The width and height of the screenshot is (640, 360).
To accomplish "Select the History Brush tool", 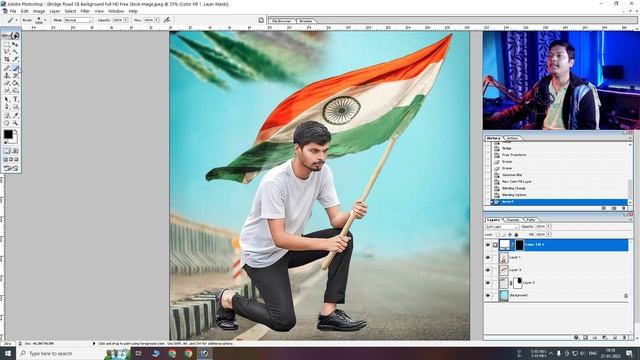I will coord(15,76).
